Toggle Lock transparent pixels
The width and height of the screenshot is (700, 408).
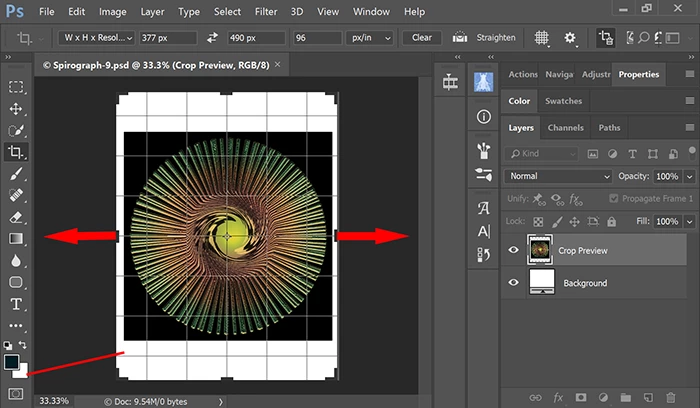(x=538, y=221)
